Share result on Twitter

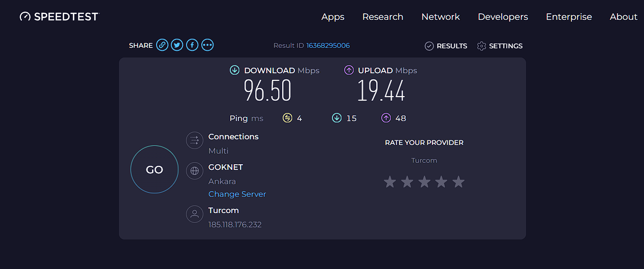tap(177, 45)
